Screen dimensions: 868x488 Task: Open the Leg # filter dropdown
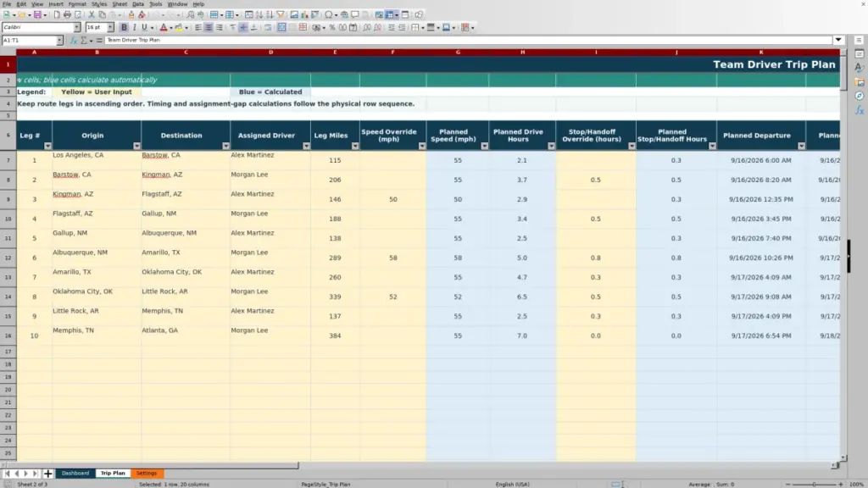click(47, 146)
